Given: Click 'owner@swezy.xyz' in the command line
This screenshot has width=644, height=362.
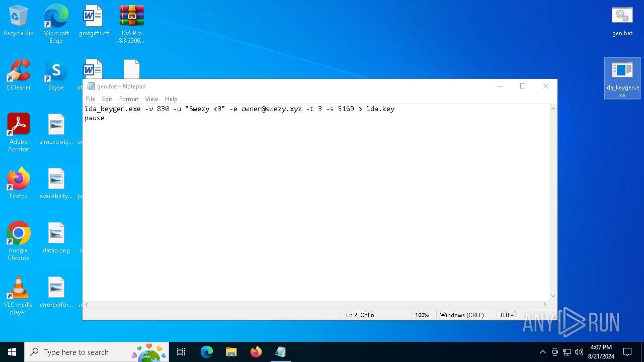Looking at the screenshot, I should coord(272,109).
